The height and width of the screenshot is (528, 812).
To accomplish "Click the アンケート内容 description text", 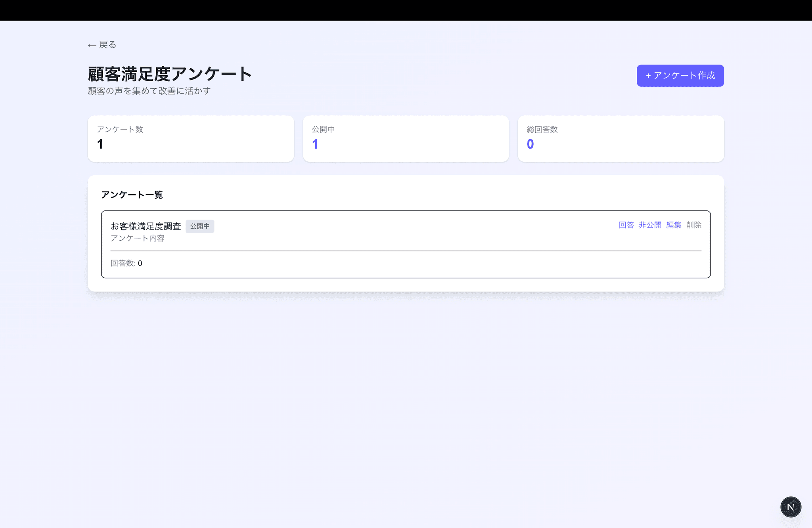I will click(x=138, y=238).
